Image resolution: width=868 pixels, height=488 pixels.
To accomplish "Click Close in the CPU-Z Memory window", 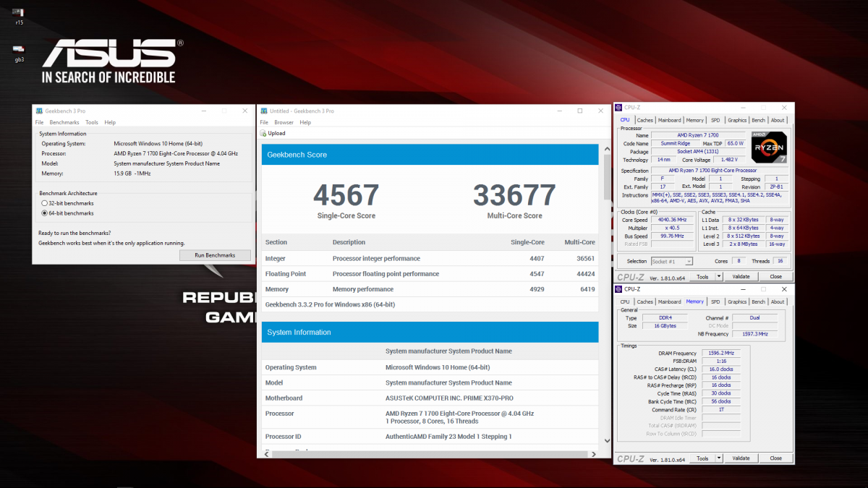I will [775, 458].
